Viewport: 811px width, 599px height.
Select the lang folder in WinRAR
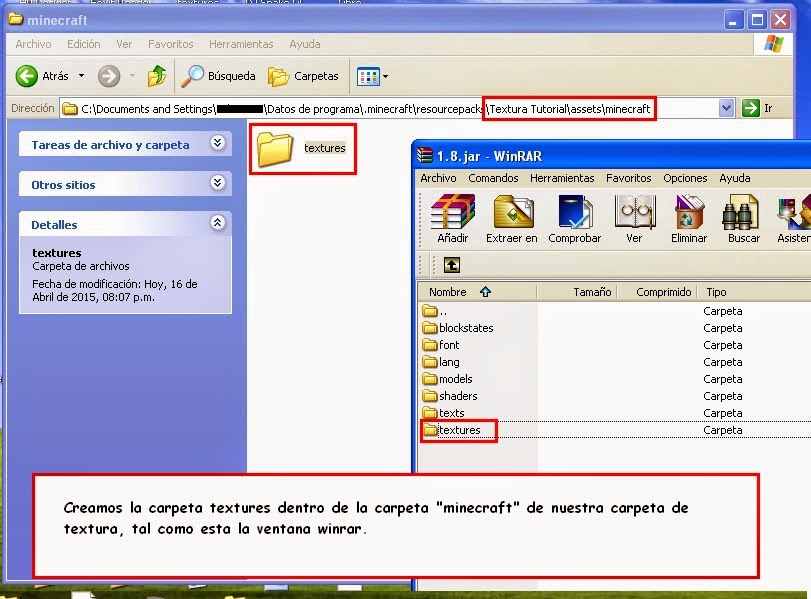pyautogui.click(x=441, y=362)
